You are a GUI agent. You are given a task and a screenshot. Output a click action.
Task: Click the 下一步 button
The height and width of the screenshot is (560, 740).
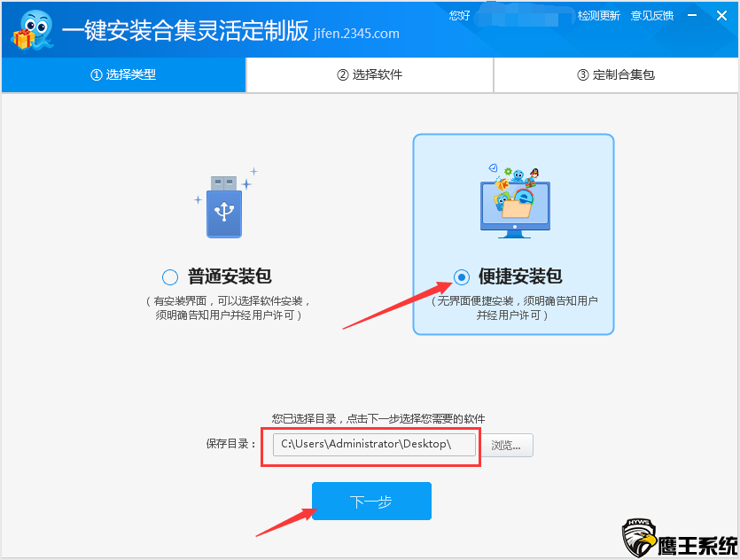371,501
